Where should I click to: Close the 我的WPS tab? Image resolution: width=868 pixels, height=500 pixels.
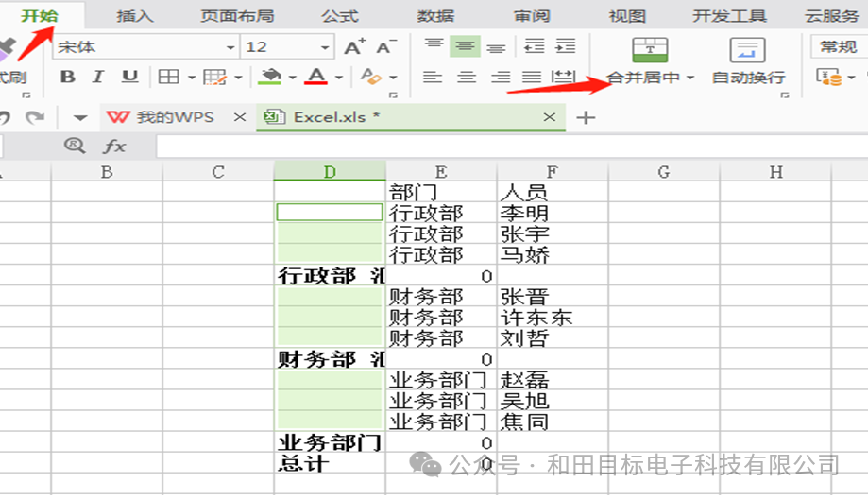[x=239, y=117]
